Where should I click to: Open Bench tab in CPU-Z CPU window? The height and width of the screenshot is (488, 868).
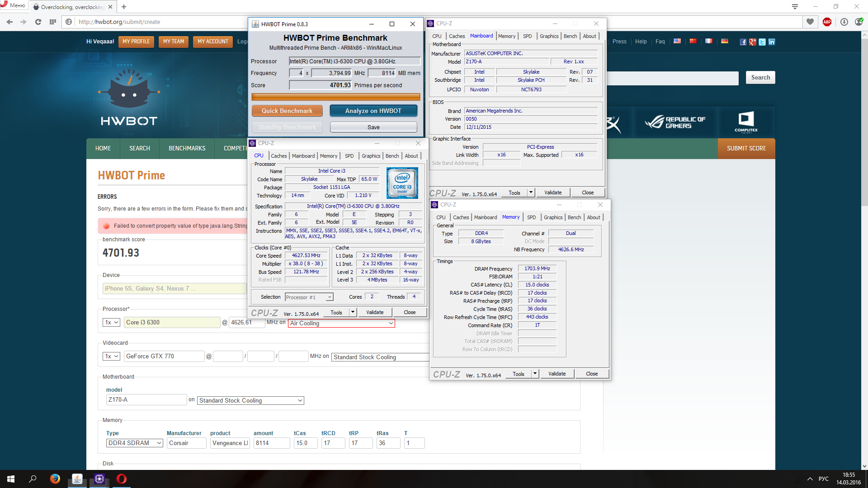coord(392,156)
